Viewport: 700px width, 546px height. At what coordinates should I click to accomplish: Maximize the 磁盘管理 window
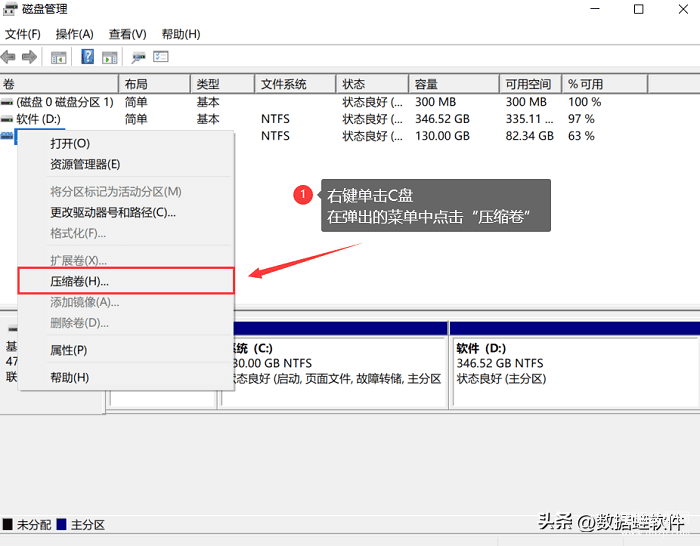point(639,9)
